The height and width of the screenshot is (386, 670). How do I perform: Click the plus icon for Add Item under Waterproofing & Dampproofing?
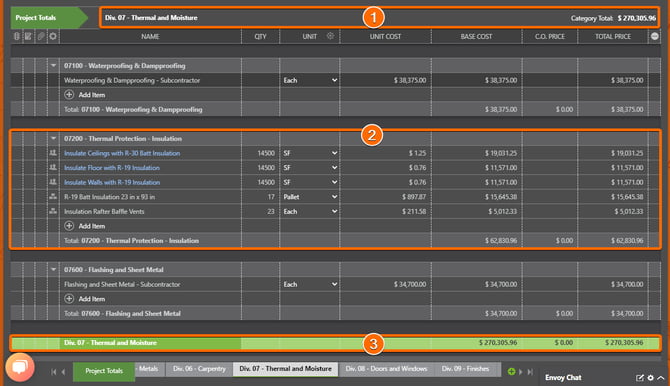(69, 94)
